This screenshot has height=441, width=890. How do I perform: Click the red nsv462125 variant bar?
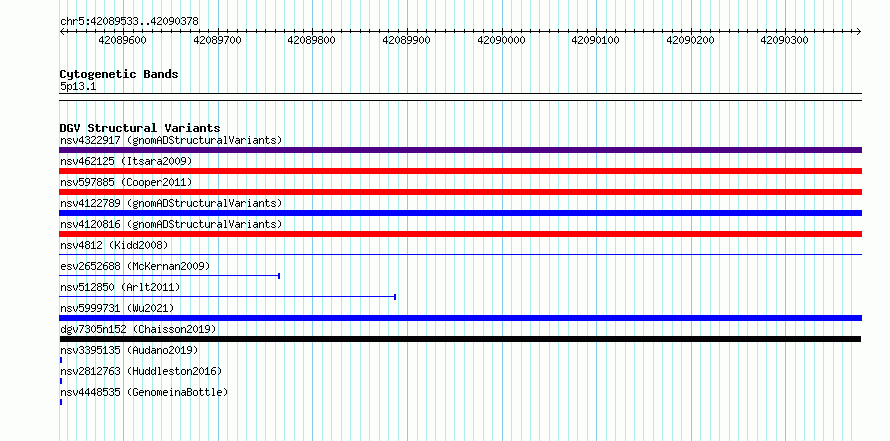point(460,171)
